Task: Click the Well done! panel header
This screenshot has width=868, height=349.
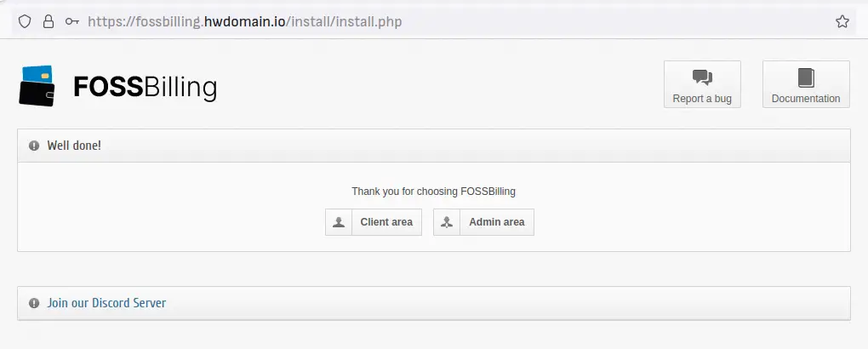Action: [x=434, y=146]
